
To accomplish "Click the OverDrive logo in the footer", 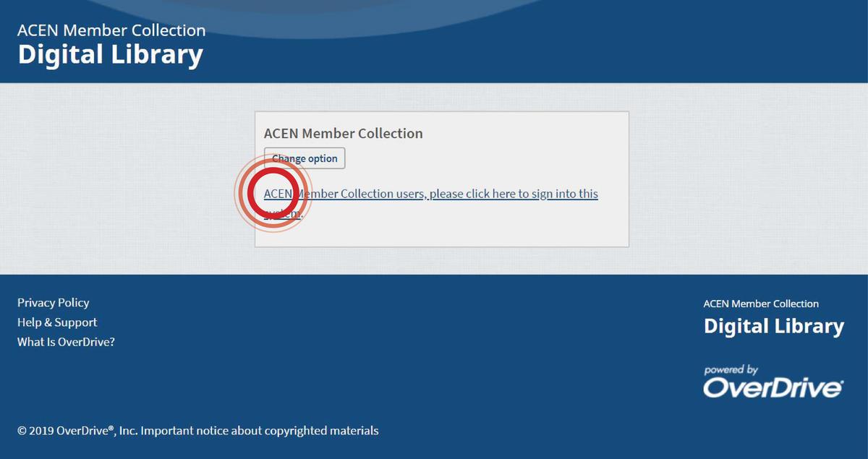I will (773, 387).
